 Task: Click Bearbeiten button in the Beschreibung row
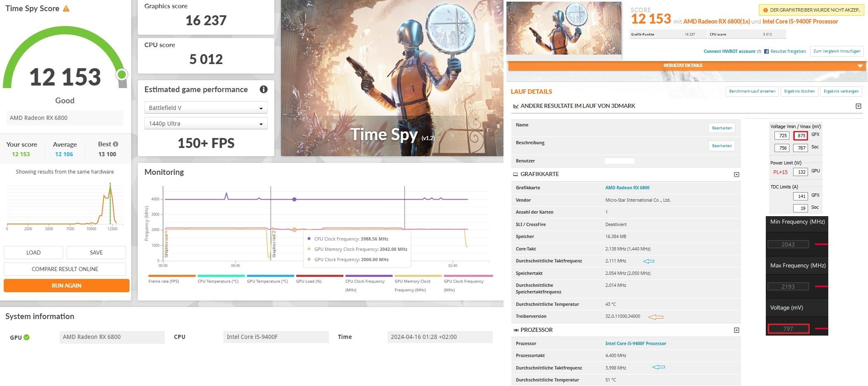722,146
